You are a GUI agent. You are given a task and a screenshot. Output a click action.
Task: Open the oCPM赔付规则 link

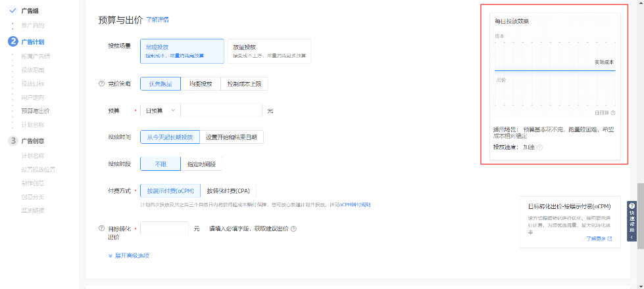point(355,204)
